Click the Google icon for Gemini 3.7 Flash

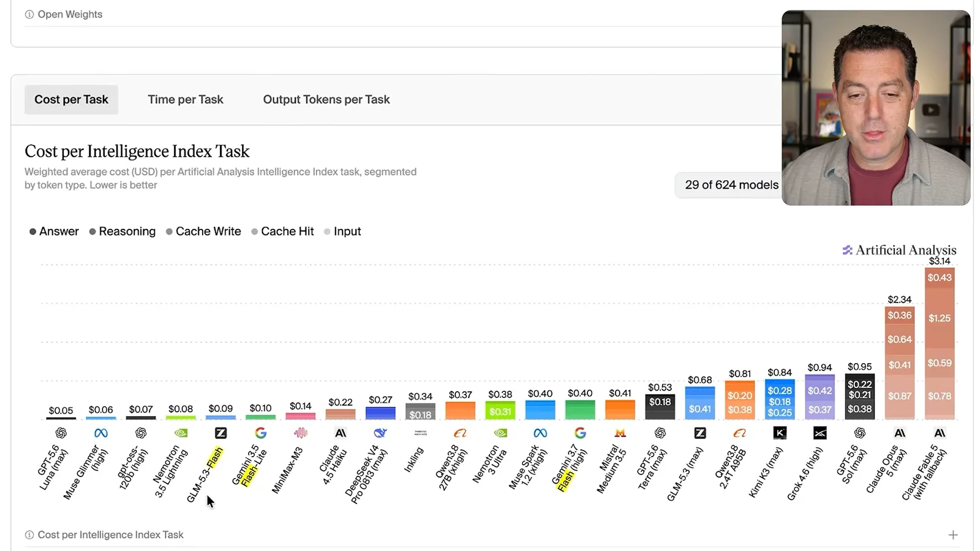pos(580,433)
